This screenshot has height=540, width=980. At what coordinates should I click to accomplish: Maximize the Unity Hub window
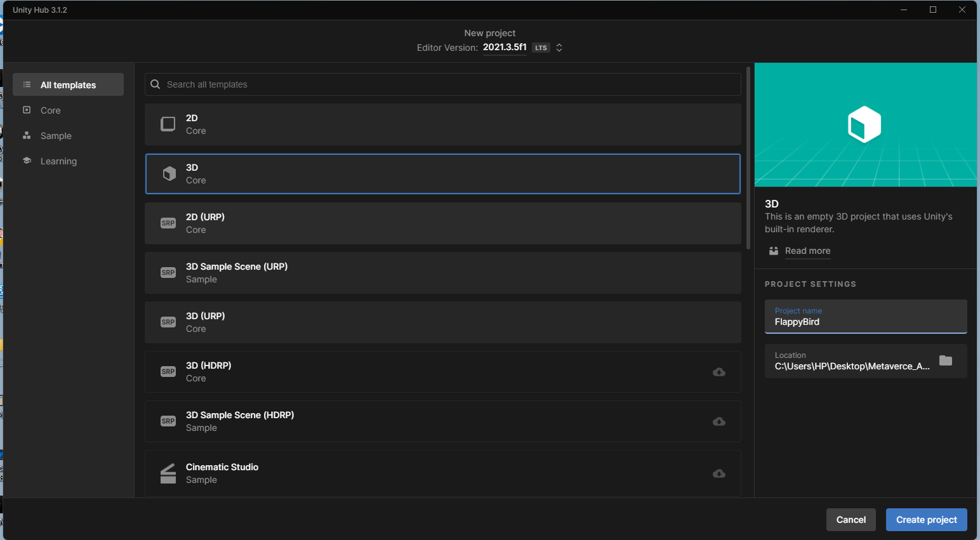coord(933,10)
